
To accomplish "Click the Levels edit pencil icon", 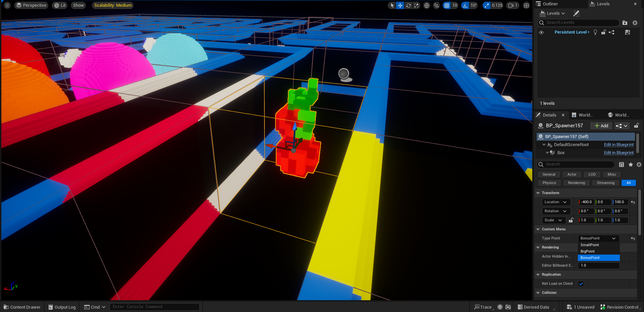I will click(576, 13).
